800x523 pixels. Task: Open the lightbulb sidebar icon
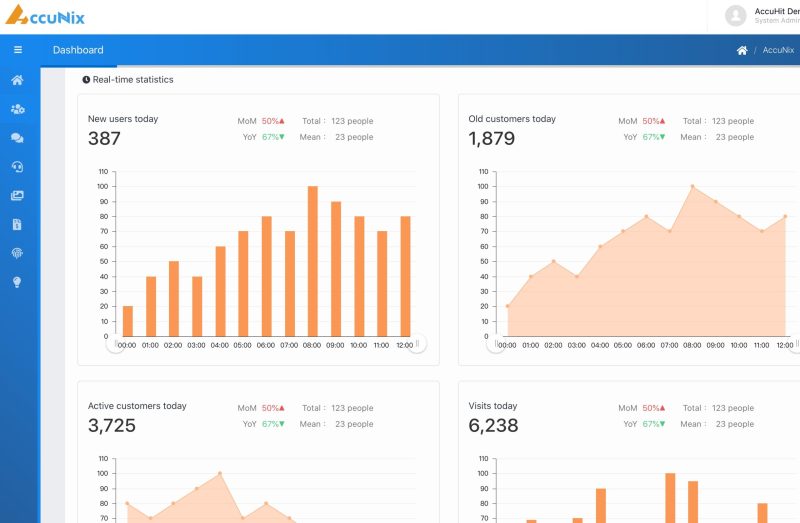point(17,282)
